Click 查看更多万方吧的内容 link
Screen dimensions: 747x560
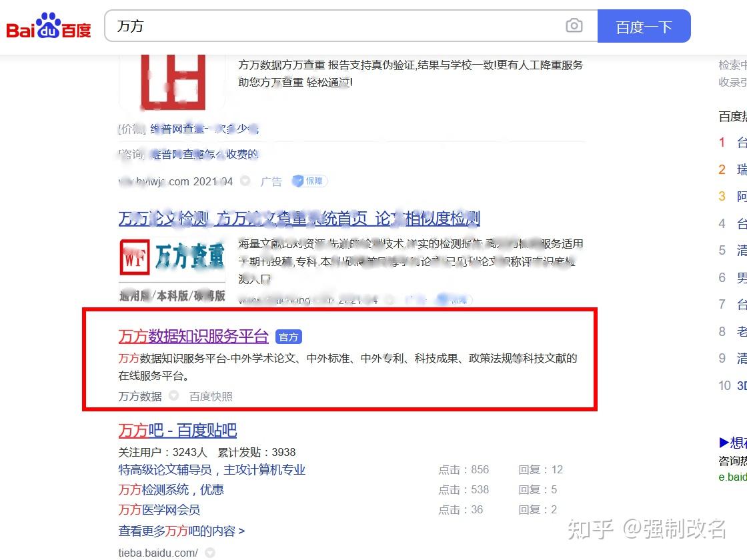pyautogui.click(x=181, y=531)
